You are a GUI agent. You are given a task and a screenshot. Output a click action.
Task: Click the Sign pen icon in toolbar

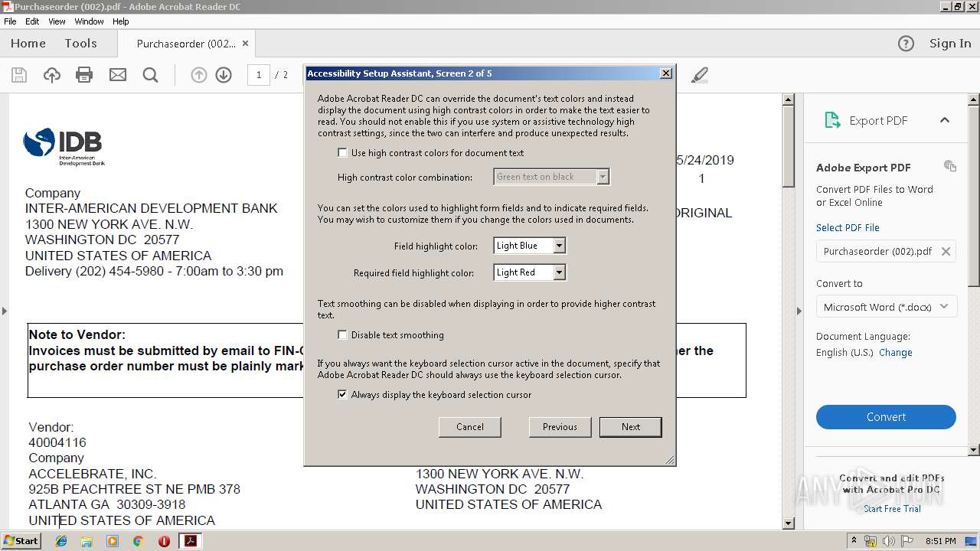699,75
